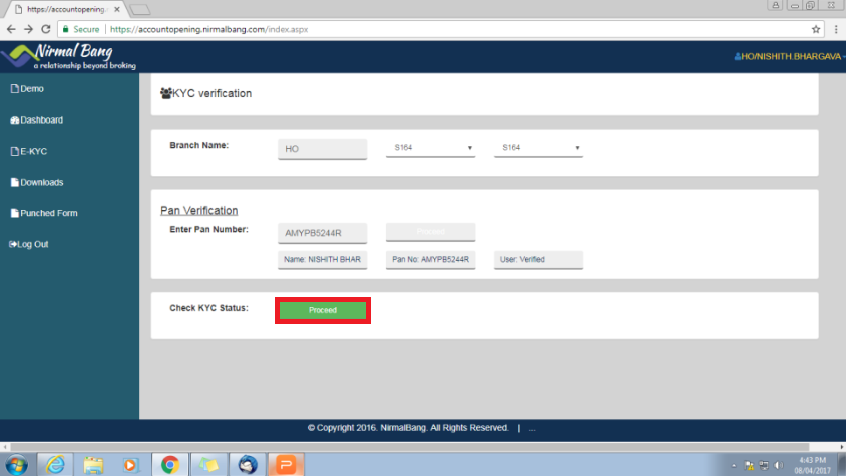Click Windows Start button

[17, 464]
